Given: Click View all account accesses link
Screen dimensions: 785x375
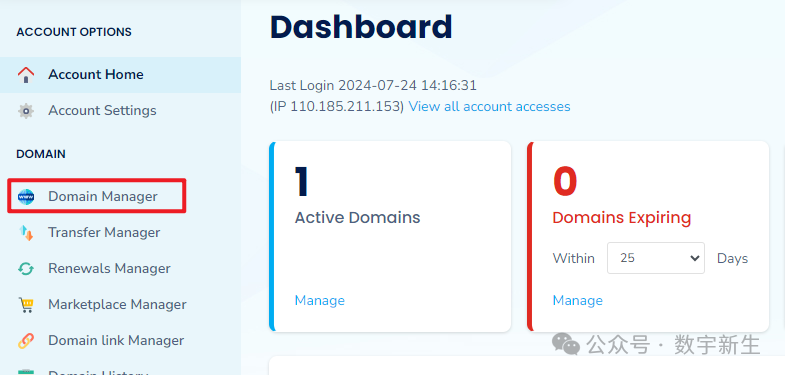Looking at the screenshot, I should point(490,107).
